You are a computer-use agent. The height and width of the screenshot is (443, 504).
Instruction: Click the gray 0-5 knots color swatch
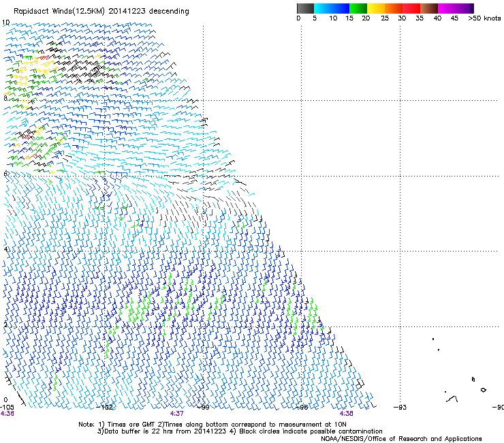(x=305, y=8)
